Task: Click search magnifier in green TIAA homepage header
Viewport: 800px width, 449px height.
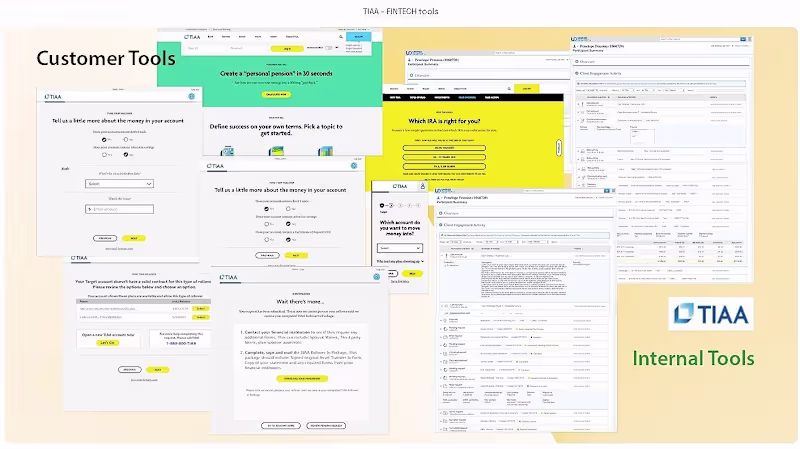Action: click(x=341, y=37)
